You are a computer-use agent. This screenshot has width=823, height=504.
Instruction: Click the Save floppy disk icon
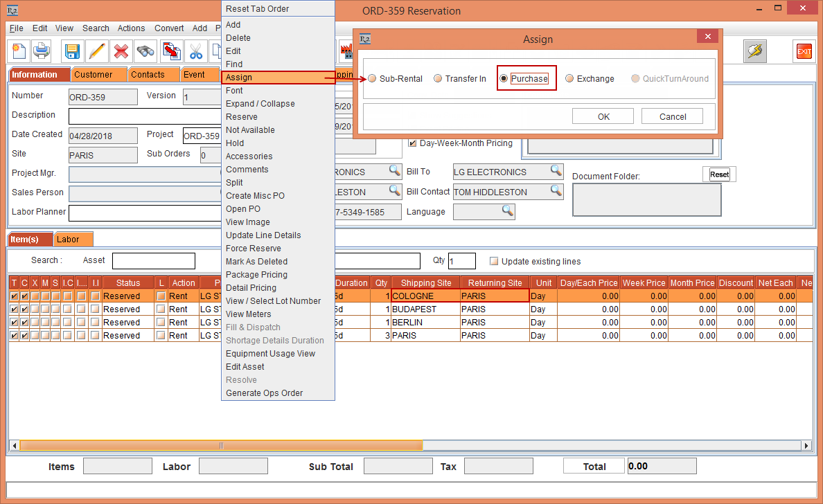73,51
